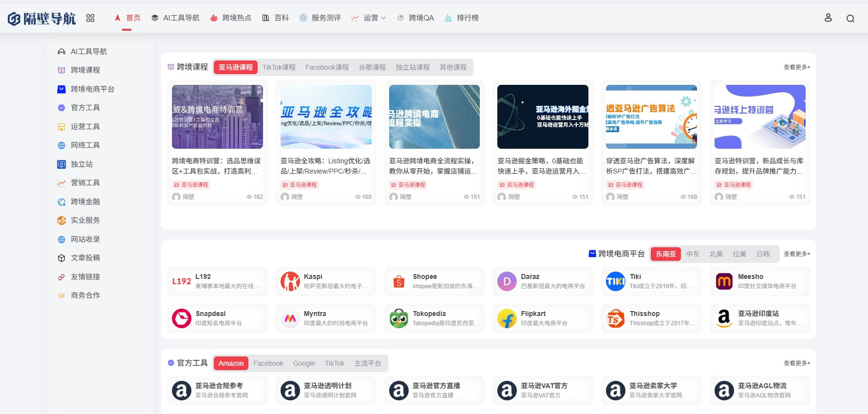Switch to the 谷歌课程 tab
This screenshot has height=414, width=868.
tap(373, 67)
